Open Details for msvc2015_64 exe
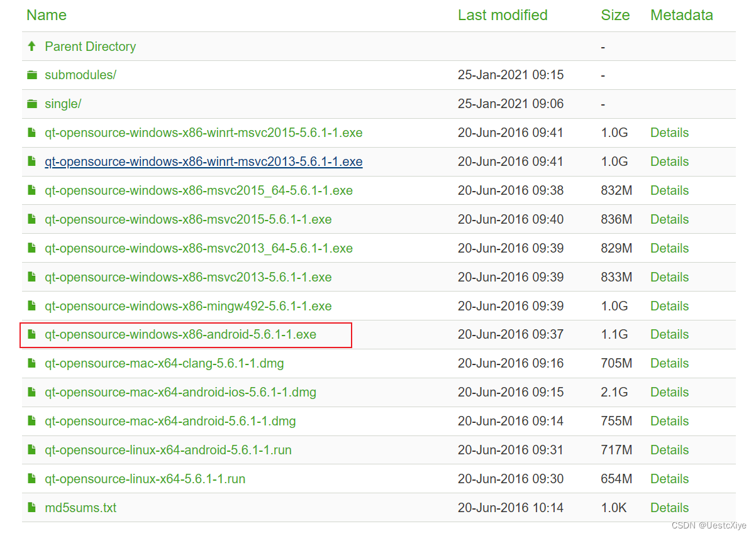756x536 pixels. click(669, 190)
